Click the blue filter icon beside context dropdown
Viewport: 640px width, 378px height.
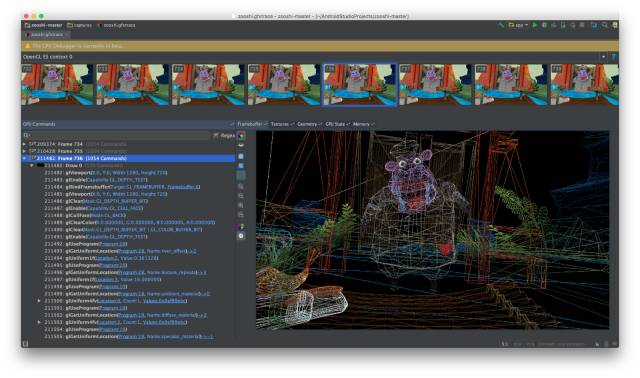point(613,57)
